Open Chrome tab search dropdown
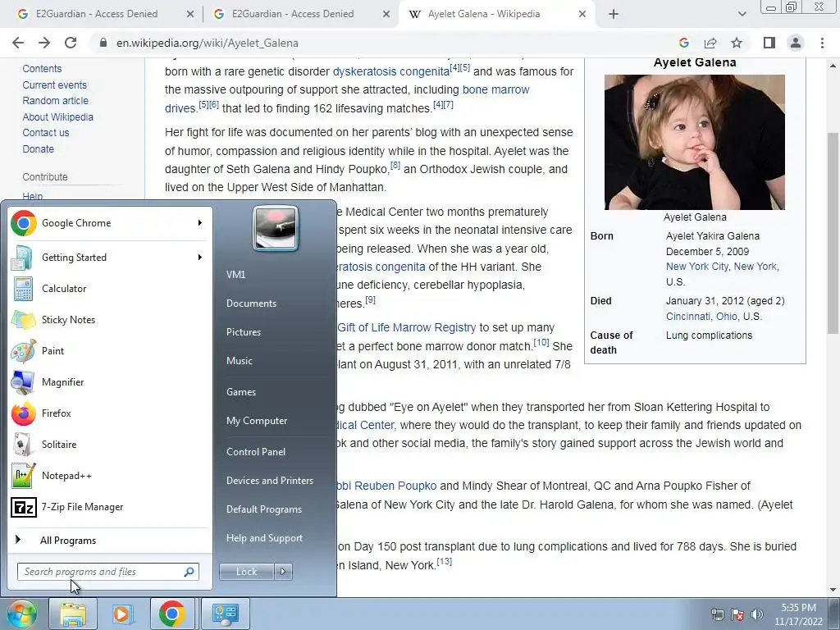Image resolution: width=840 pixels, height=630 pixels. click(x=742, y=14)
